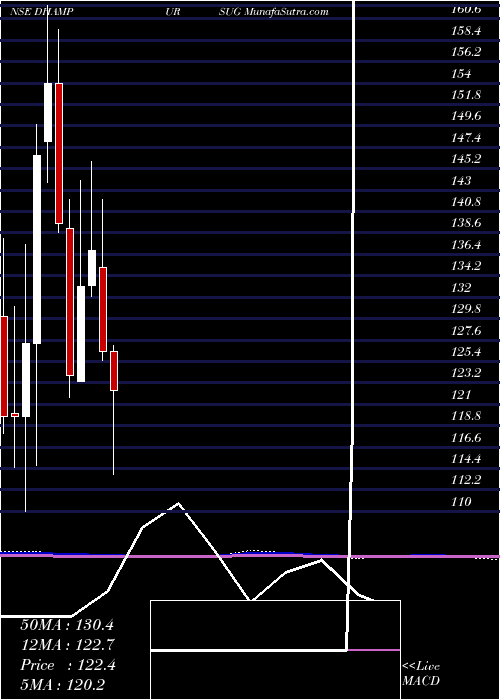
Task: Click the 154 price axis label
Action: pyautogui.click(x=462, y=74)
